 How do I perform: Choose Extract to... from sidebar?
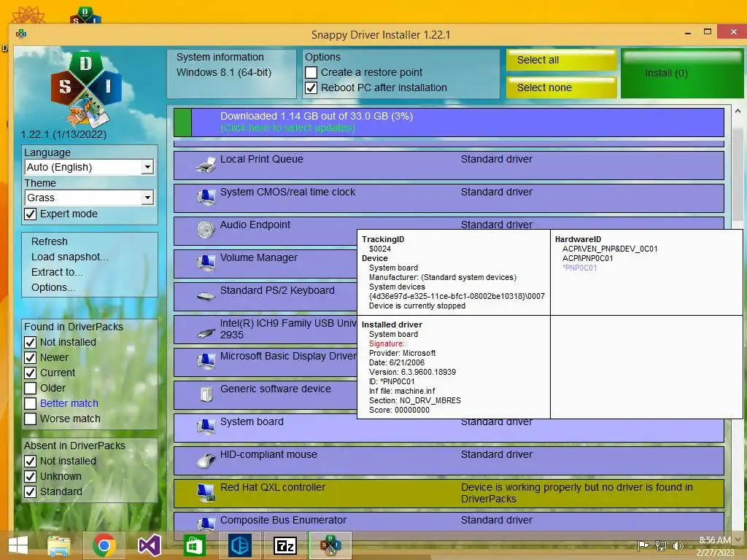pyautogui.click(x=57, y=272)
